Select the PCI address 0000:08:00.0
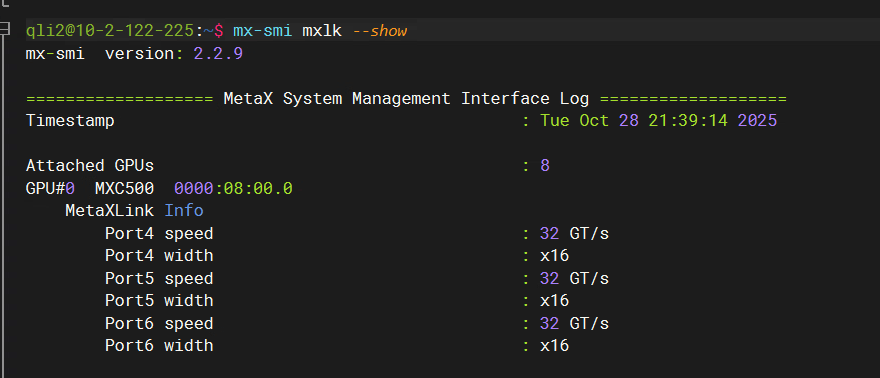880x378 pixels. click(233, 188)
